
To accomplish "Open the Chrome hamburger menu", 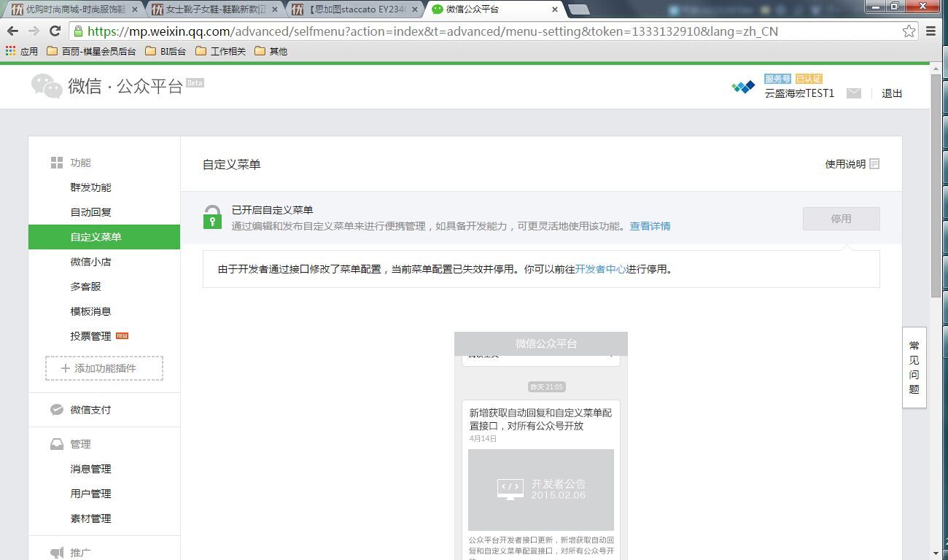I will coord(930,31).
